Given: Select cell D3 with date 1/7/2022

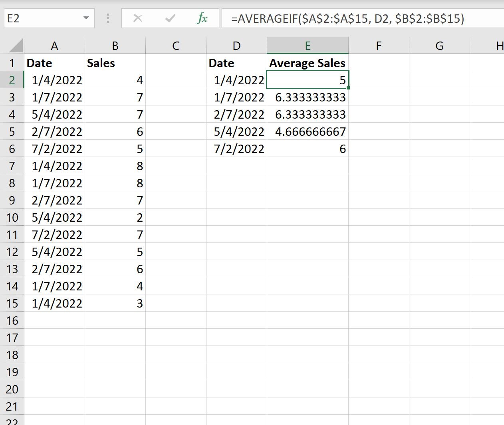Looking at the screenshot, I should (x=236, y=97).
